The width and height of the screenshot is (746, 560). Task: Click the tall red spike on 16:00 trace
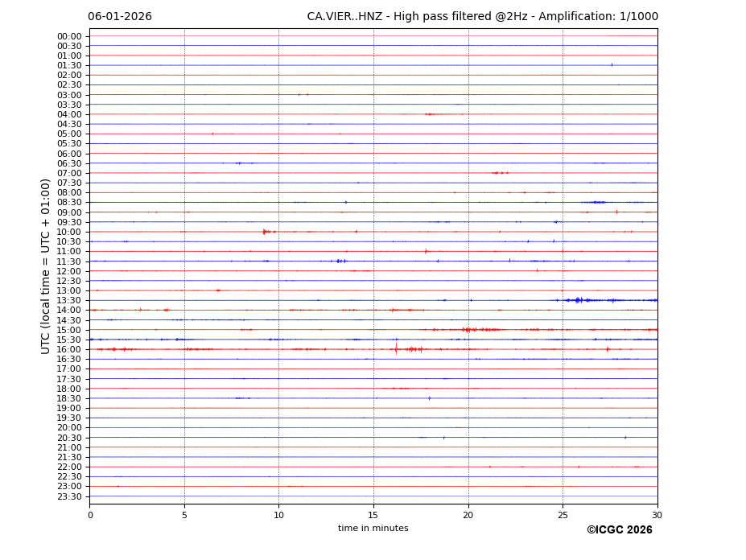395,349
